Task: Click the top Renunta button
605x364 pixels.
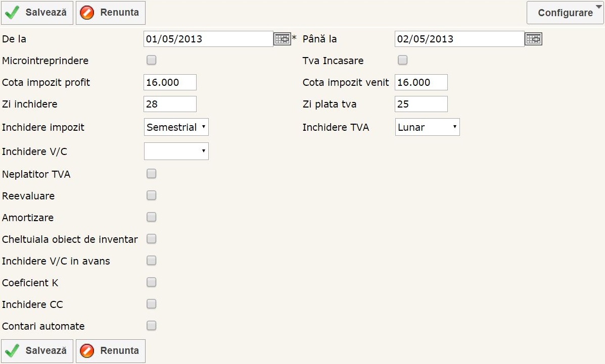Action: click(111, 13)
